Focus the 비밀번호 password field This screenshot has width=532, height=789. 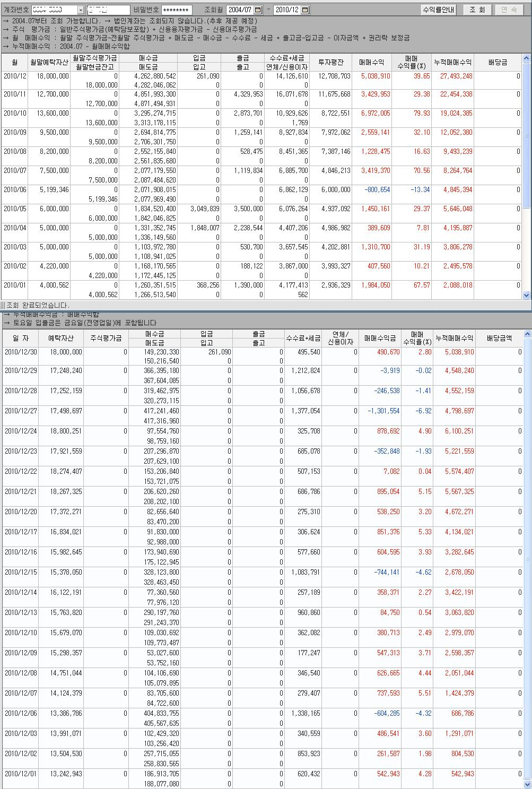point(176,10)
